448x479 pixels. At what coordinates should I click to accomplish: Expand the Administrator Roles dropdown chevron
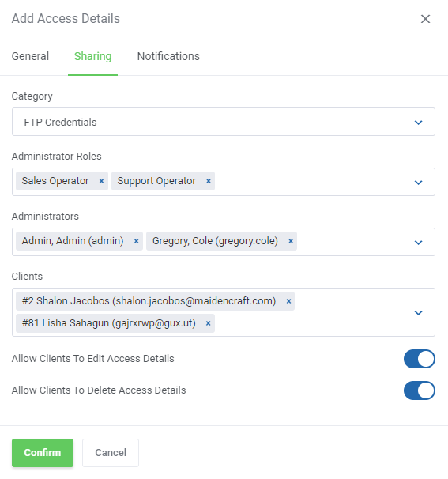[418, 183]
